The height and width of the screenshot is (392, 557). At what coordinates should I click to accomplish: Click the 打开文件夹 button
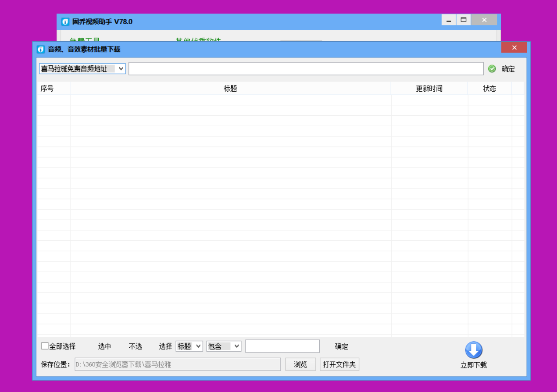339,364
